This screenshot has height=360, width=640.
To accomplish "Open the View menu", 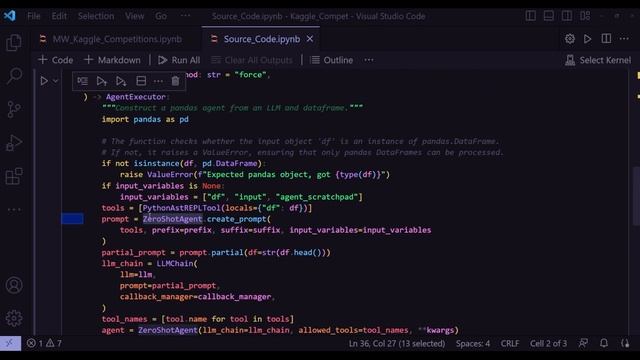I will click(135, 16).
